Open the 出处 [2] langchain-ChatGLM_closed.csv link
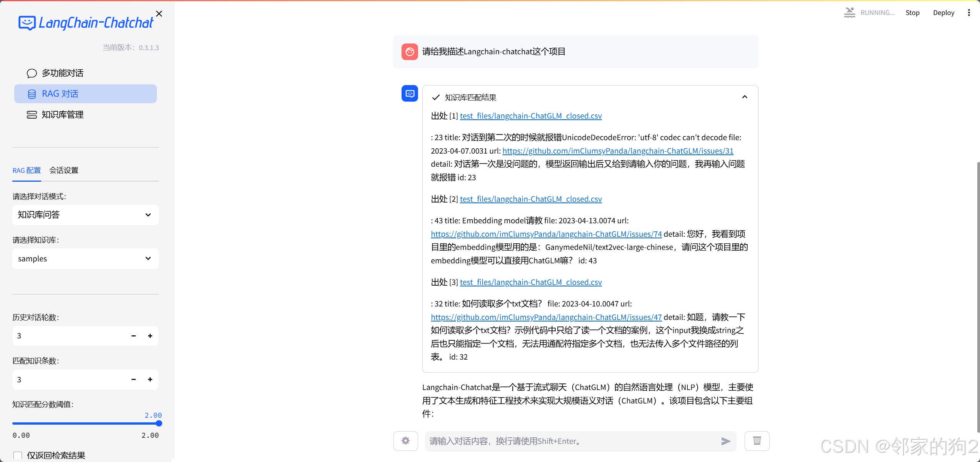The height and width of the screenshot is (462, 980). pyautogui.click(x=531, y=199)
